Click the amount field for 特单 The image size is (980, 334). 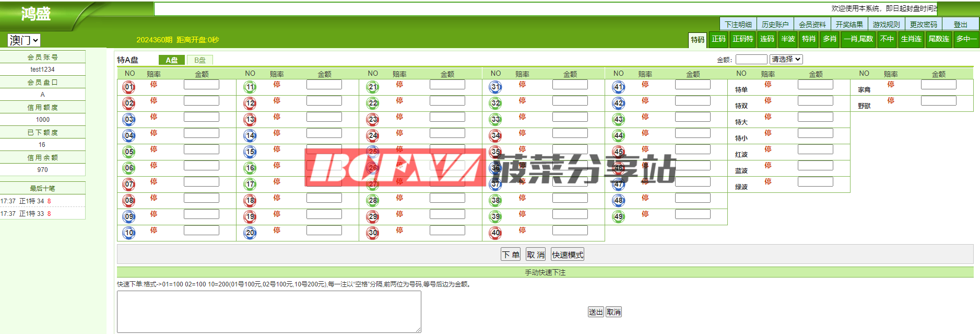tap(815, 85)
